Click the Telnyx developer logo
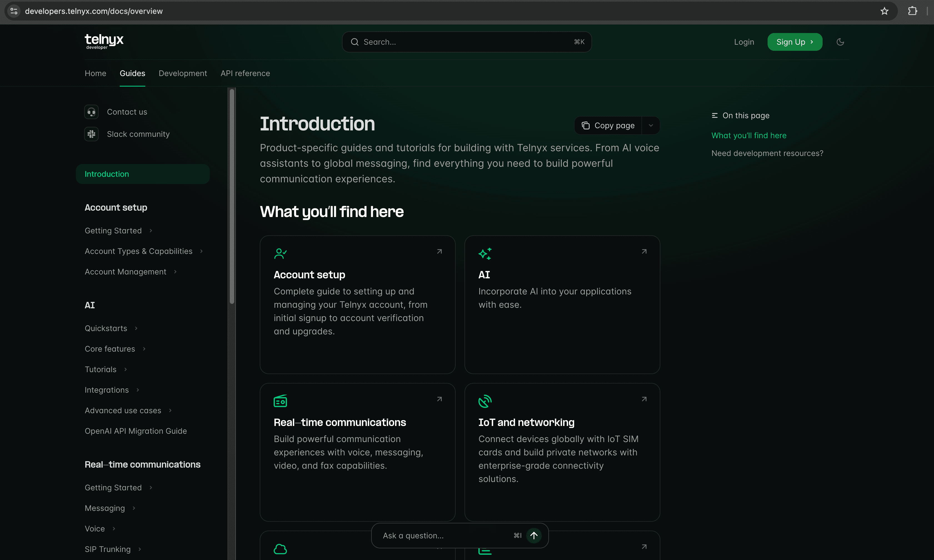The width and height of the screenshot is (934, 560). pos(104,41)
